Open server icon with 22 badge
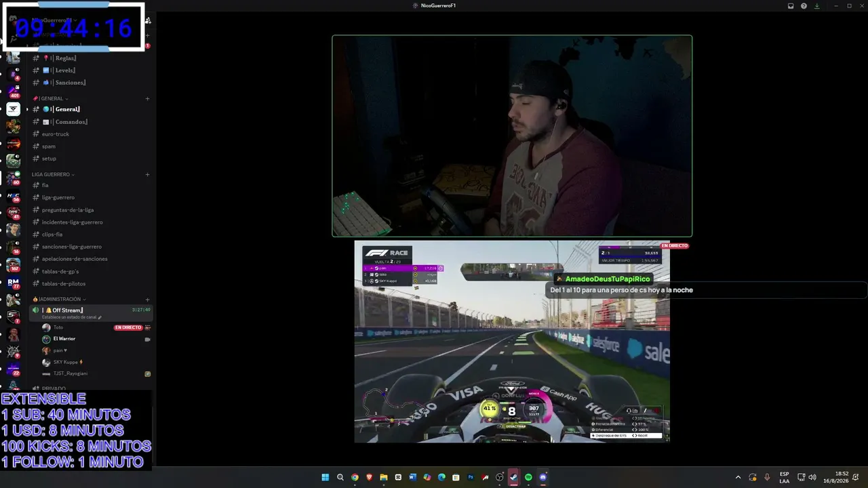 [14, 369]
